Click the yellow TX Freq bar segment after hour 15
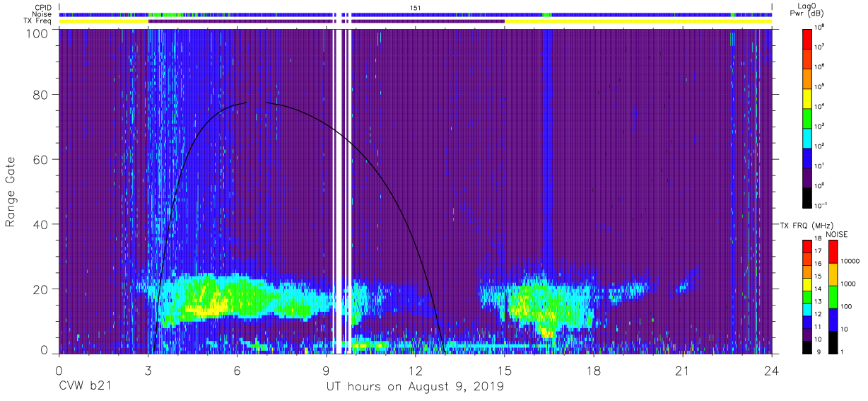This screenshot has height=401, width=868. point(638,21)
